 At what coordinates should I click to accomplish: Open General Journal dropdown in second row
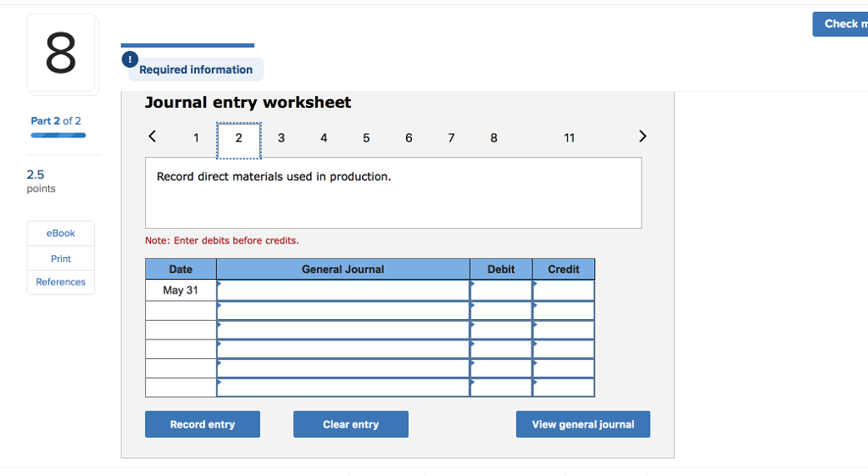tap(343, 311)
